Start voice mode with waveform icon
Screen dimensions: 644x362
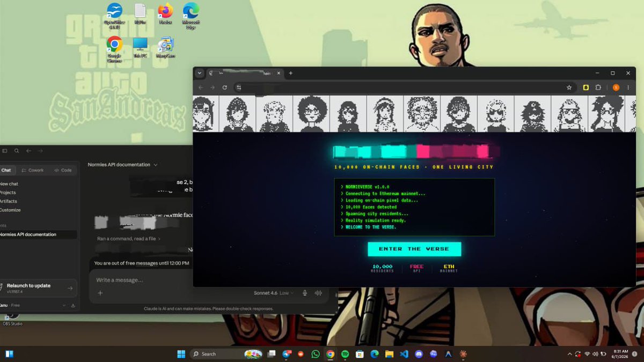tap(318, 293)
